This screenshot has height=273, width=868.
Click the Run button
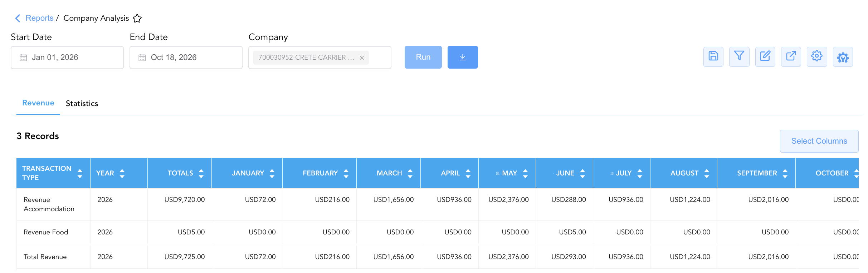423,57
